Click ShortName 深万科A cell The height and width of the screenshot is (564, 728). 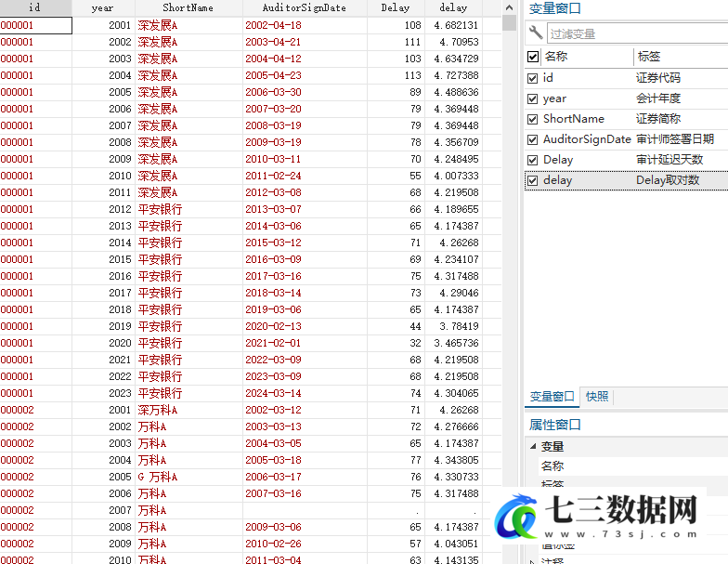[158, 411]
